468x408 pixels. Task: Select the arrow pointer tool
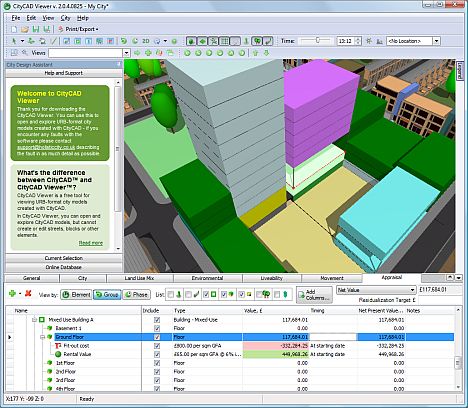(x=14, y=41)
